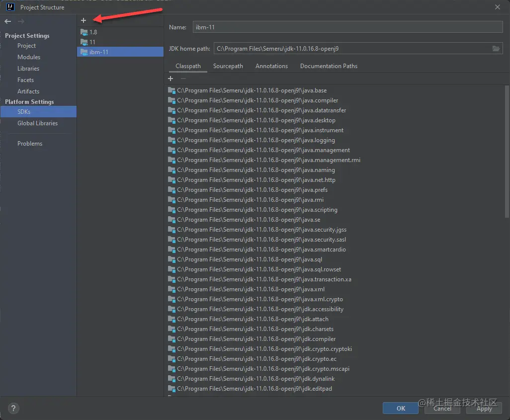The height and width of the screenshot is (420, 510).
Task: Click the OK button
Action: point(400,408)
